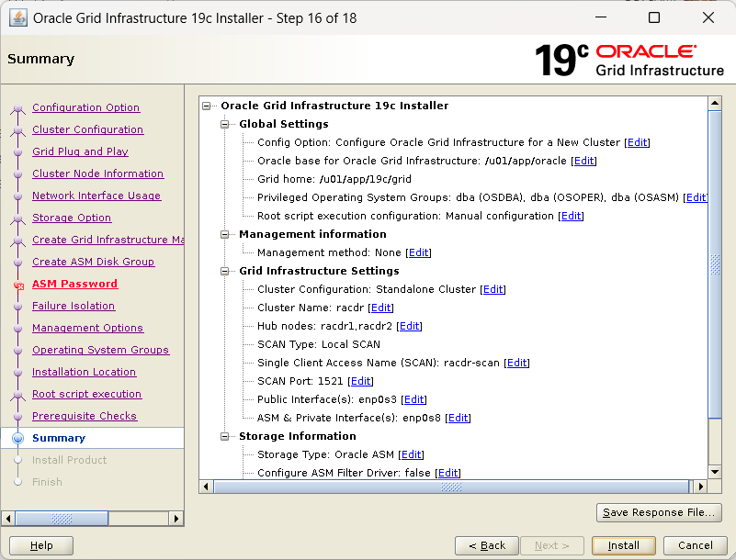Click Save Response File button

click(x=659, y=512)
